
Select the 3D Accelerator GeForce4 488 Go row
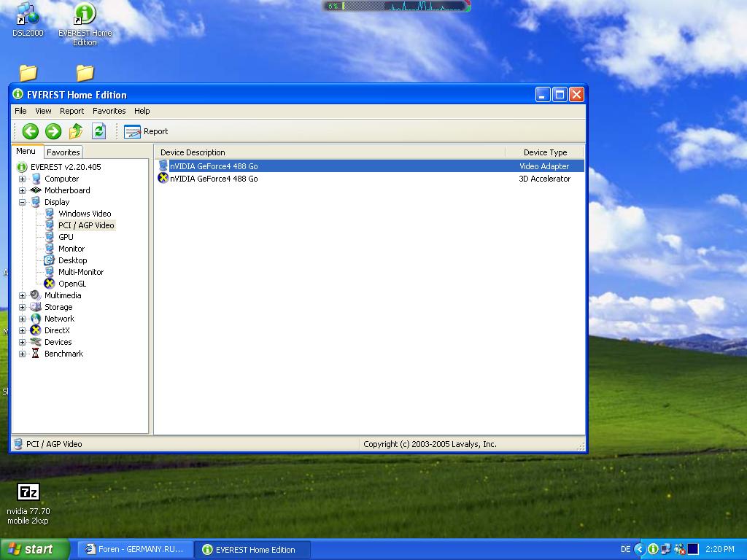tap(370, 179)
